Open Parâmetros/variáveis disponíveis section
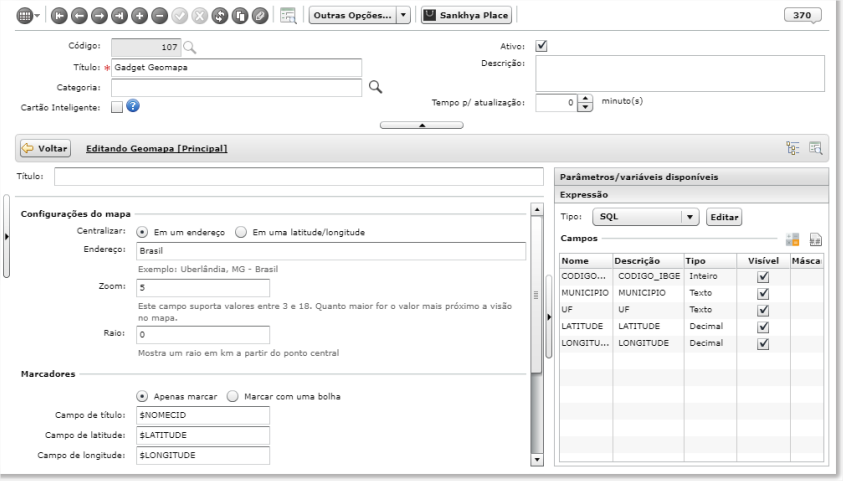The image size is (843, 481). tap(691, 177)
